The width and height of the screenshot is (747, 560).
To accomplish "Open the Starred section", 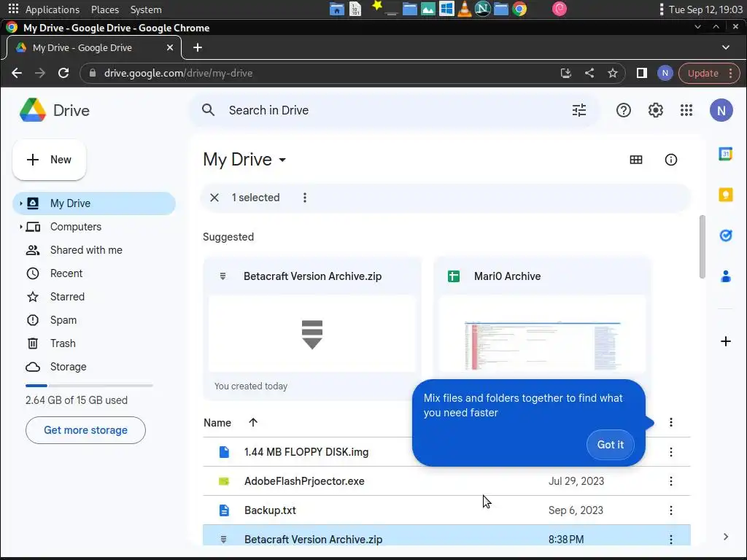I will pyautogui.click(x=67, y=297).
